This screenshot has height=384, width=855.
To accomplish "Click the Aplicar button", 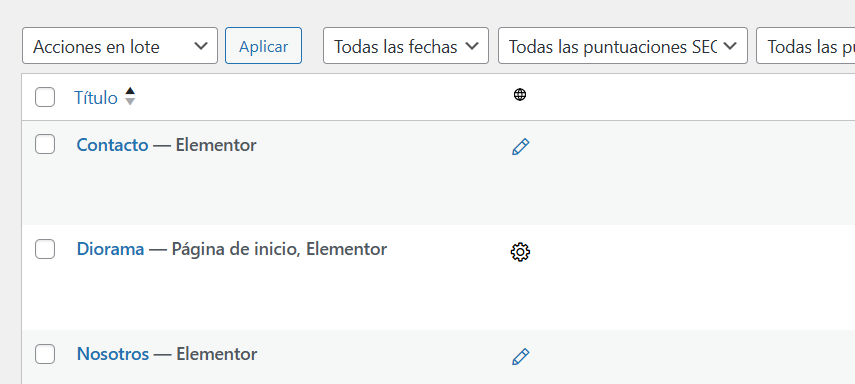I will pos(263,46).
